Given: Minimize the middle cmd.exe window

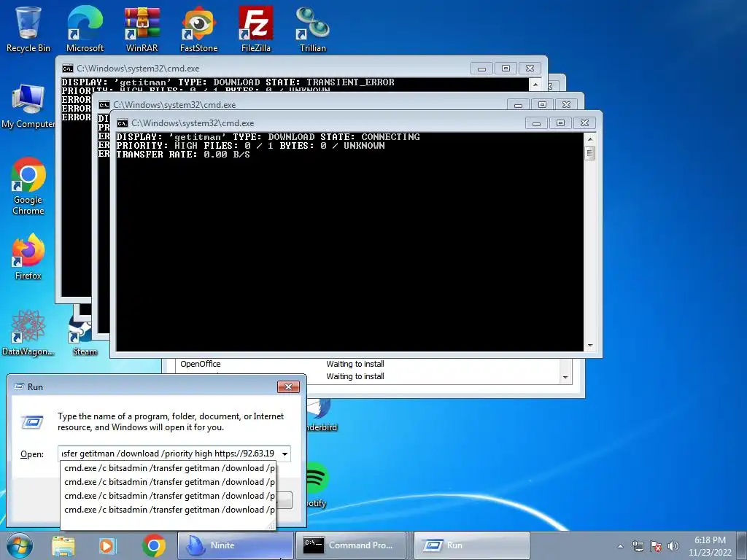Looking at the screenshot, I should tap(519, 105).
